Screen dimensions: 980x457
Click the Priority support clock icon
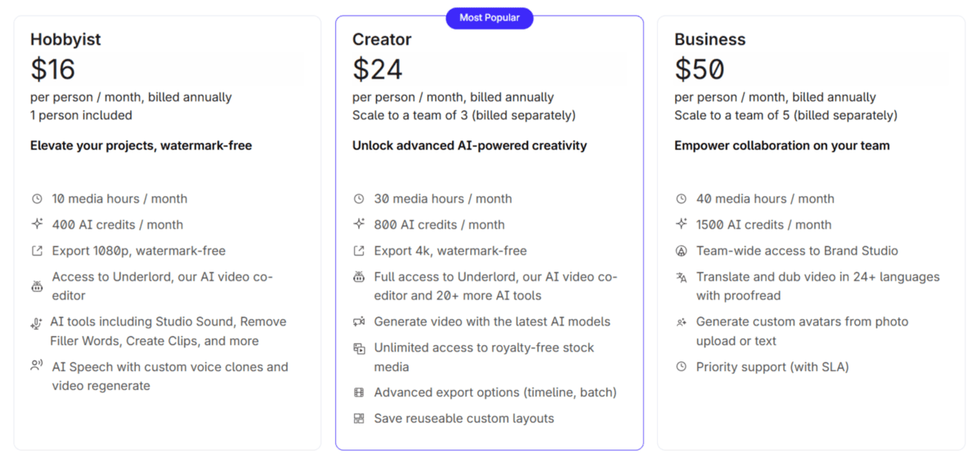tap(682, 367)
